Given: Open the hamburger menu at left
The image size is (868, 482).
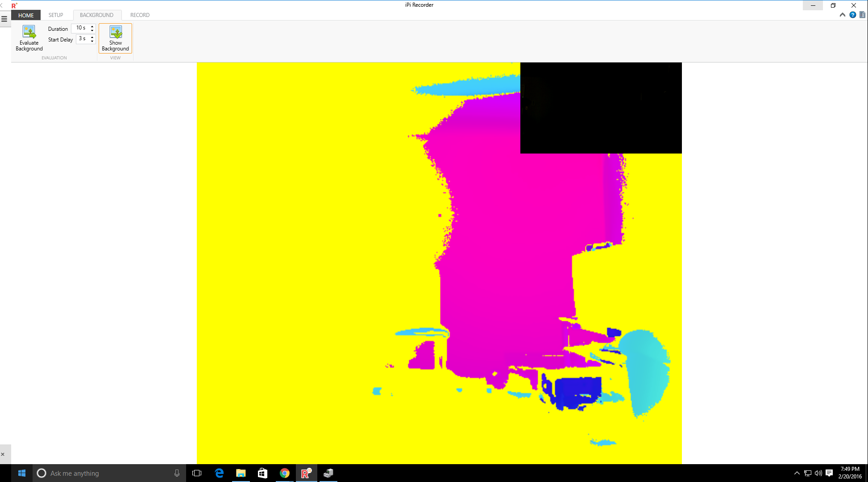Looking at the screenshot, I should (4, 19).
